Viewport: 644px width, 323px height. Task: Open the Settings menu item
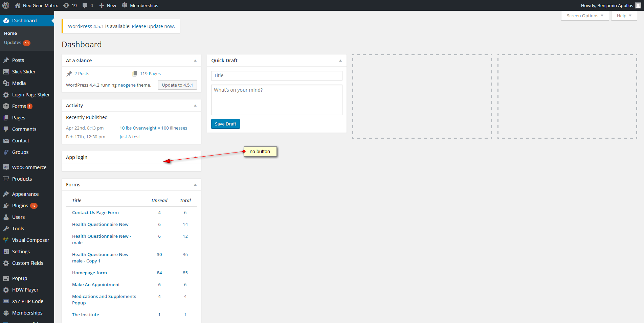tap(21, 252)
